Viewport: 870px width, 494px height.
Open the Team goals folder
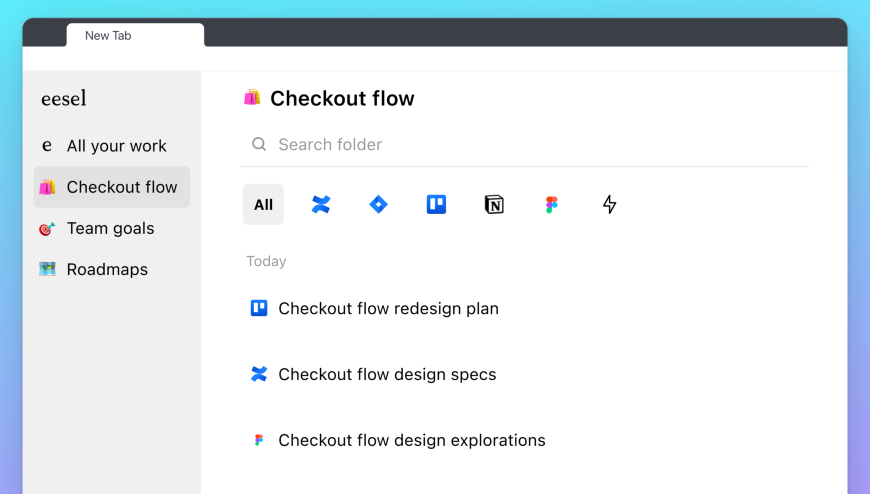[110, 228]
